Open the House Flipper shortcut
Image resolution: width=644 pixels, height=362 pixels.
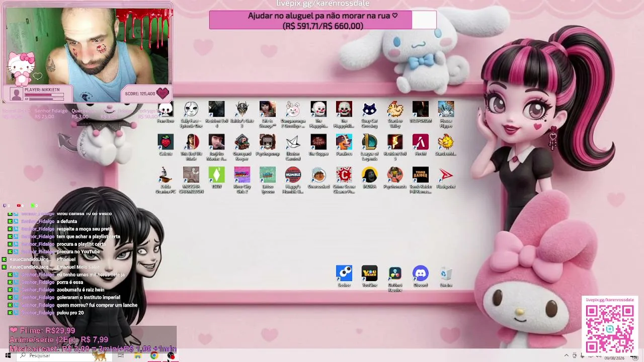[x=446, y=114]
